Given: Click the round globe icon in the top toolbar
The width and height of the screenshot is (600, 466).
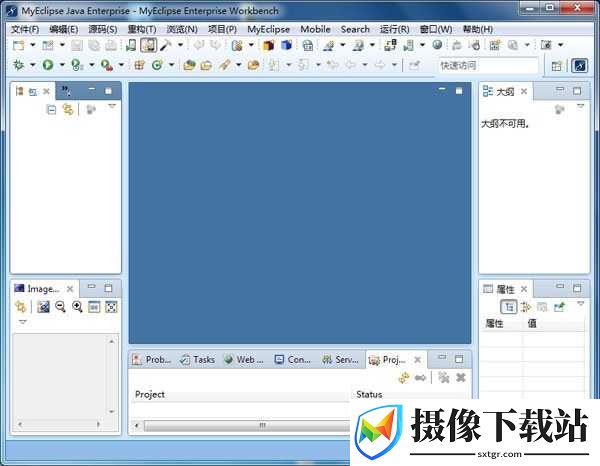Looking at the screenshot, I should coord(437,45).
